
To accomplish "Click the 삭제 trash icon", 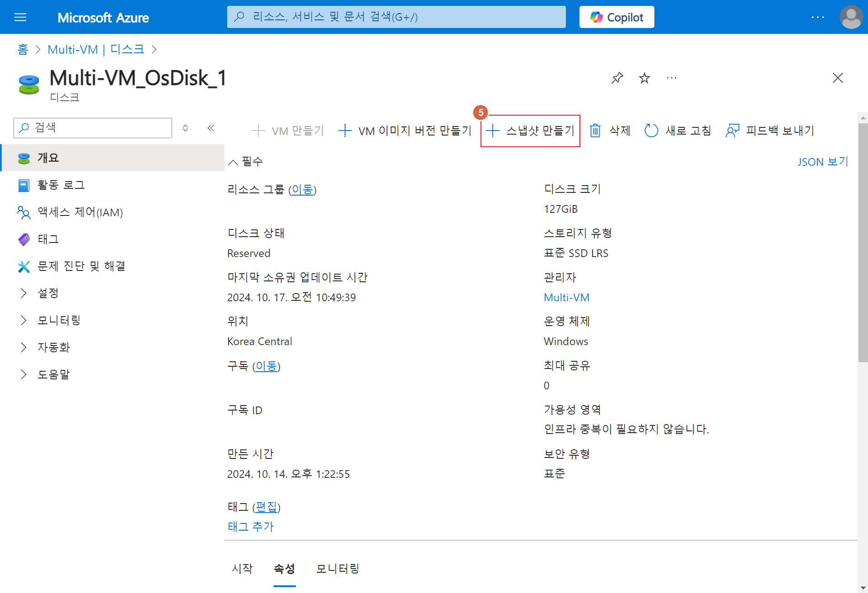I will pyautogui.click(x=595, y=131).
